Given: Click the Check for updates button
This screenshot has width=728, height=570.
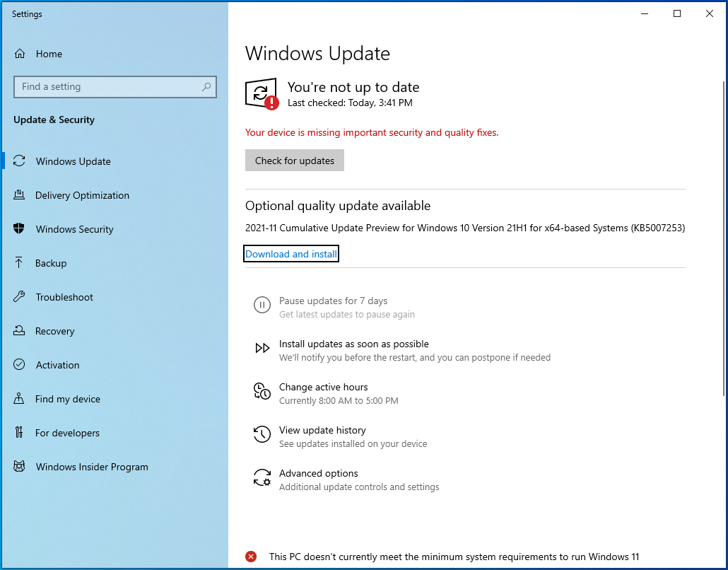Looking at the screenshot, I should (294, 160).
